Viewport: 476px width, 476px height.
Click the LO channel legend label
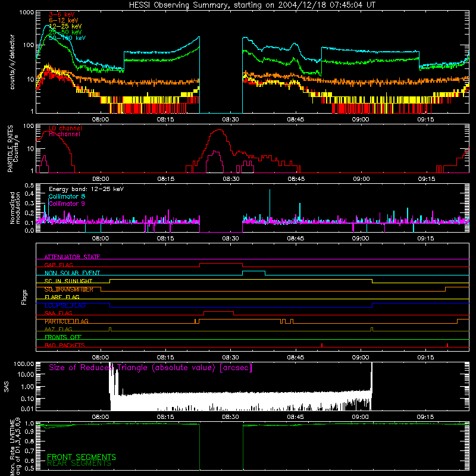65,128
